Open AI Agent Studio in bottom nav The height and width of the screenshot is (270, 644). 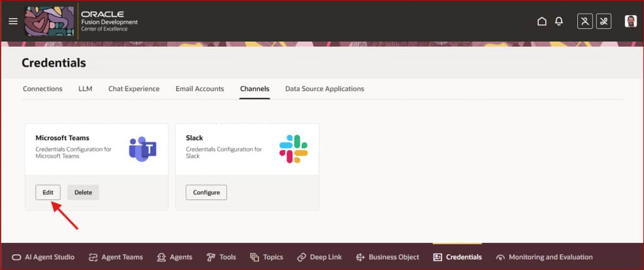pyautogui.click(x=43, y=257)
